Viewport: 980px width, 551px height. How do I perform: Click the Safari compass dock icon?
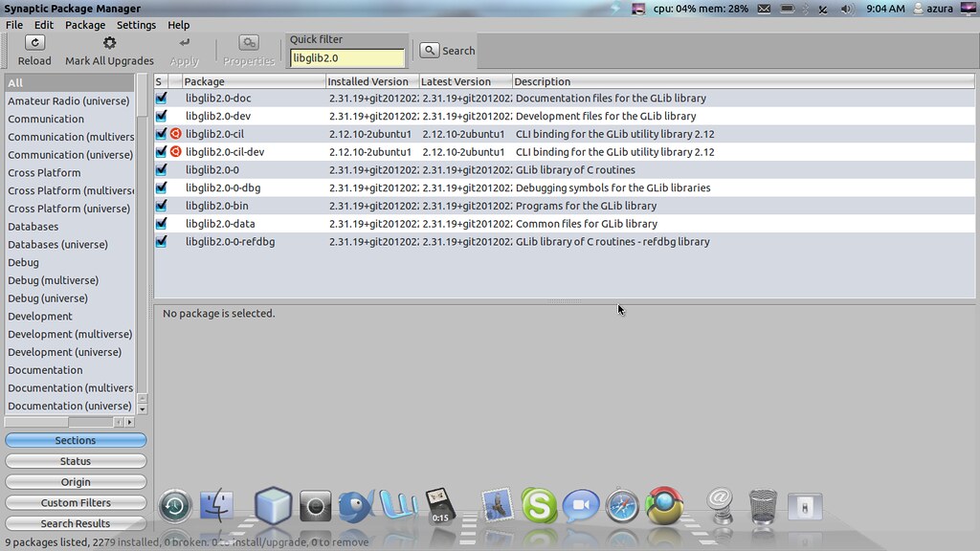pyautogui.click(x=621, y=505)
